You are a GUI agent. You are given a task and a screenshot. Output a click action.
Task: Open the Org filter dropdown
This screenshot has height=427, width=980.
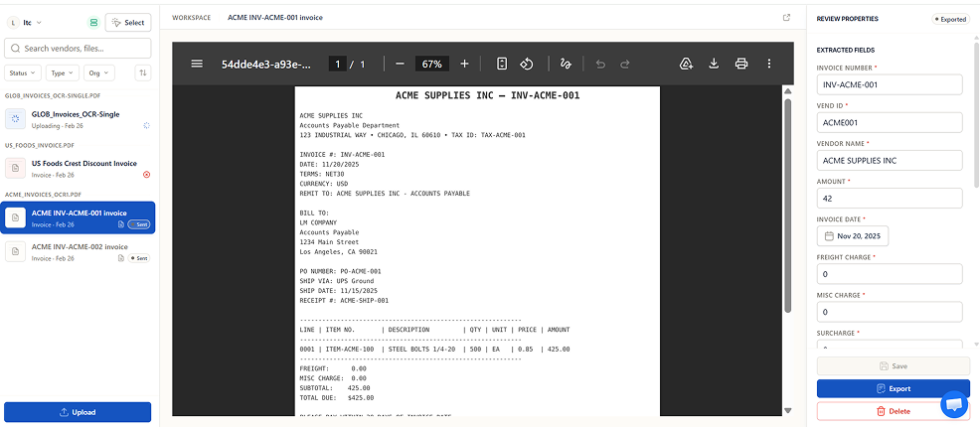[99, 72]
